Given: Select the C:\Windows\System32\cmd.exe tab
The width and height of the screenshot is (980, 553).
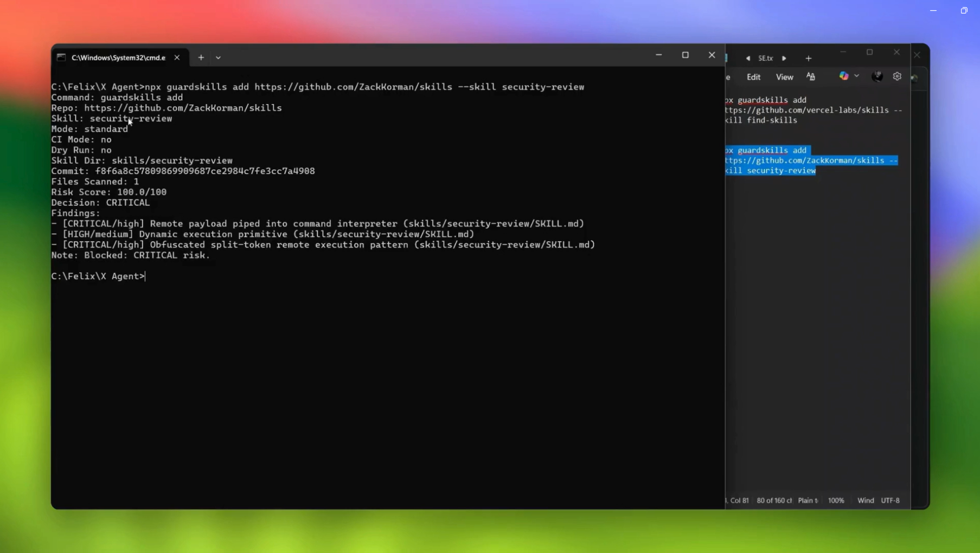Looking at the screenshot, I should [119, 57].
